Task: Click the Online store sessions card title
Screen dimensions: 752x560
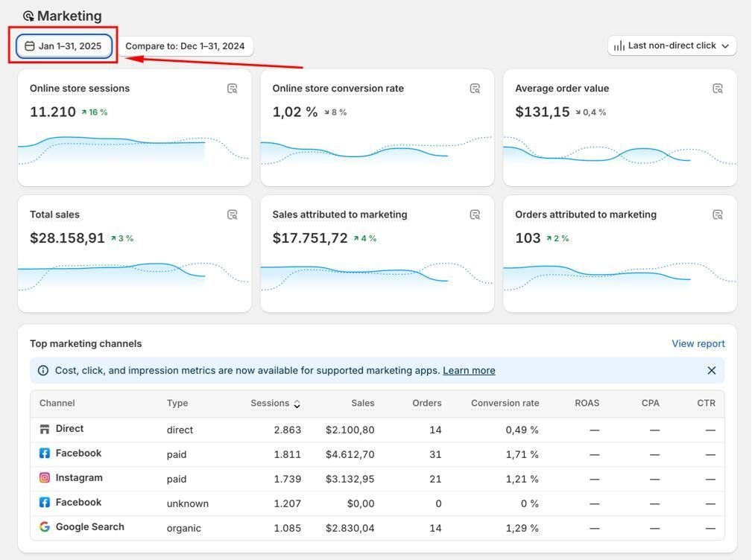Action: (x=80, y=88)
